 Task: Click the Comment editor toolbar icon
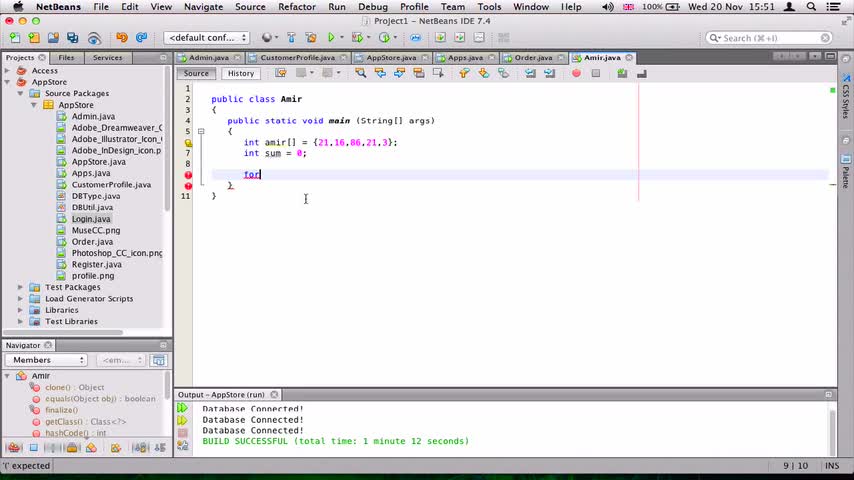622,73
